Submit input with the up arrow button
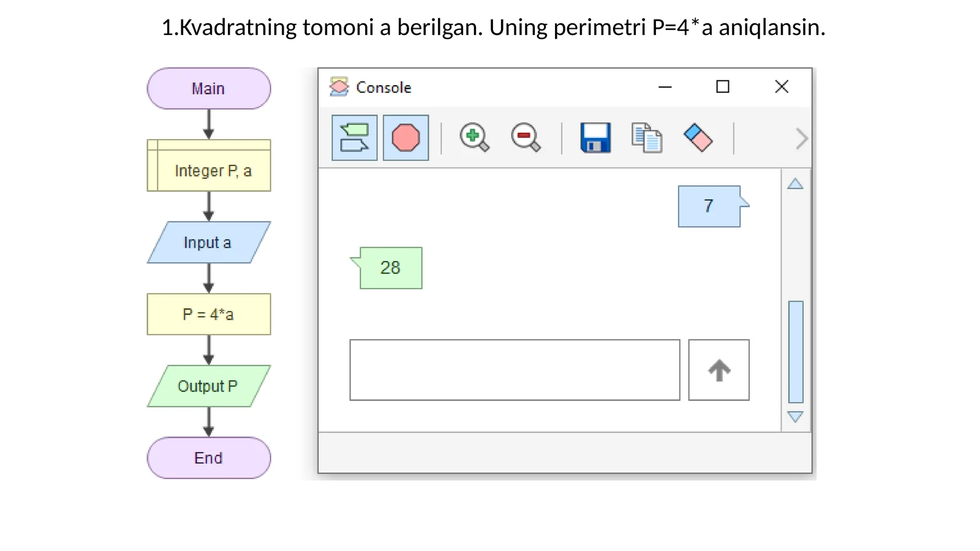The image size is (980, 551). tap(718, 370)
